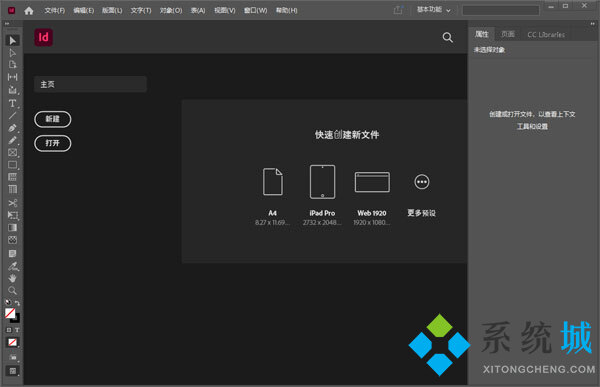Switch to the 页面 tab
The image size is (600, 387).
tap(508, 34)
